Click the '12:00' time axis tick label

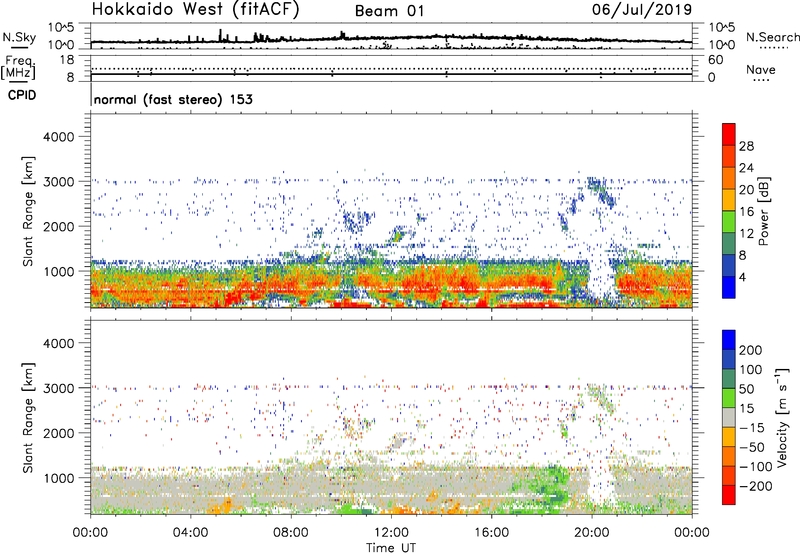391,533
